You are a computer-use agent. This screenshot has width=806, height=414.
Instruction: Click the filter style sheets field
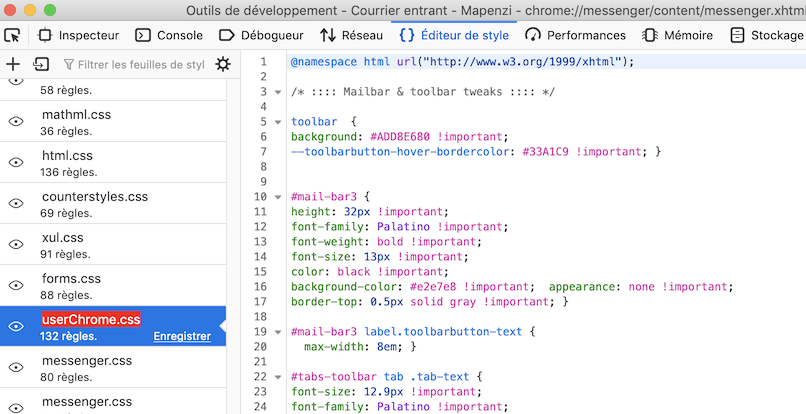pos(134,64)
